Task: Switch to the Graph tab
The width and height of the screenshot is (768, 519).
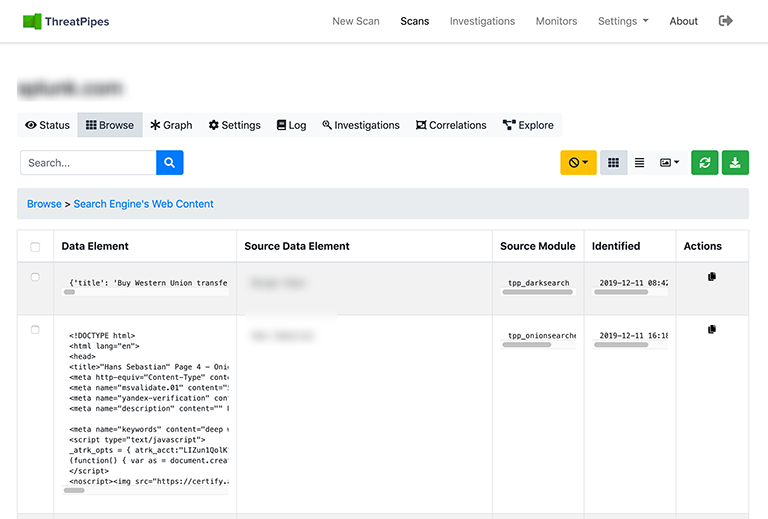Action: (171, 125)
